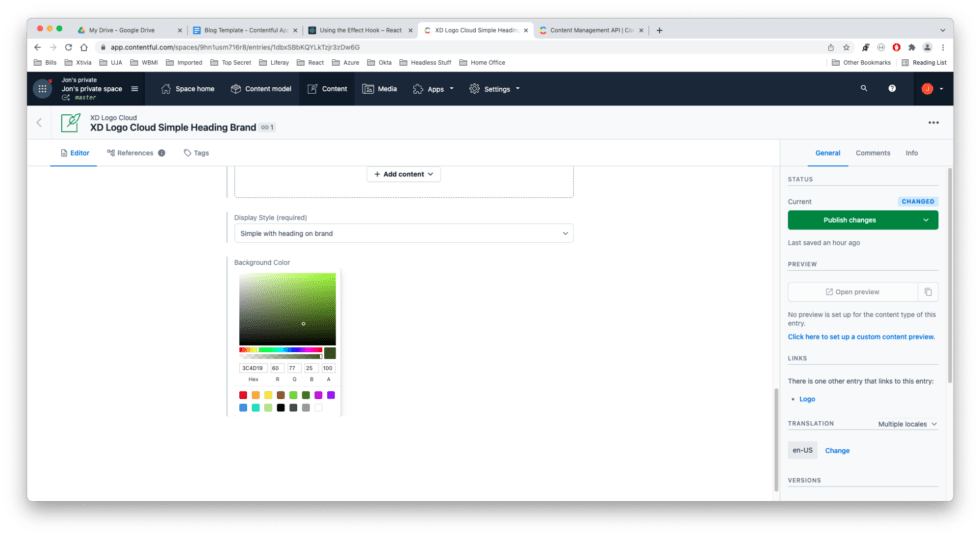Open the entry actions three-dot menu
980x537 pixels.
[933, 123]
